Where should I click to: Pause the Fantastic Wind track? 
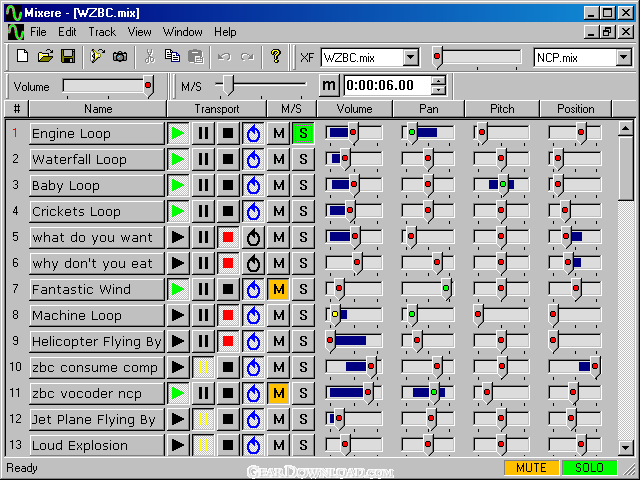[x=203, y=289]
